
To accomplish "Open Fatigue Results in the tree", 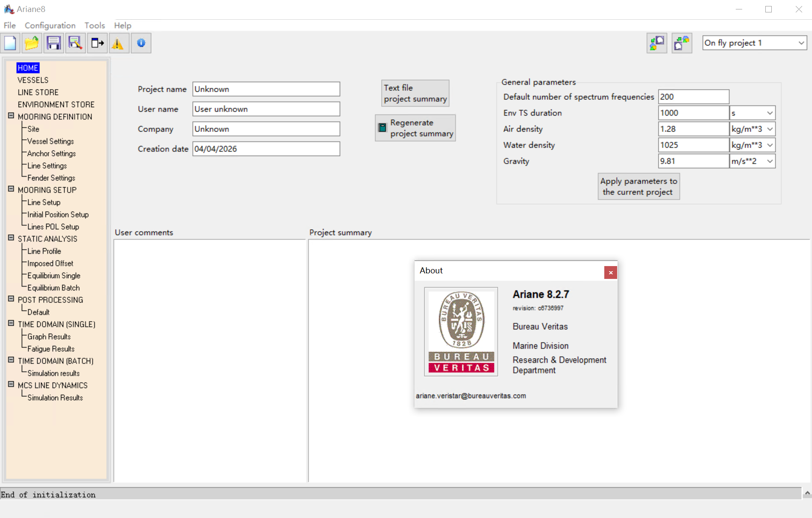I will [51, 349].
